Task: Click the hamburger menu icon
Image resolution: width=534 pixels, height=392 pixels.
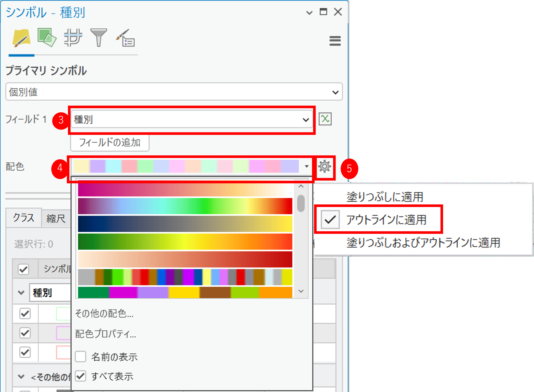Action: coord(335,41)
